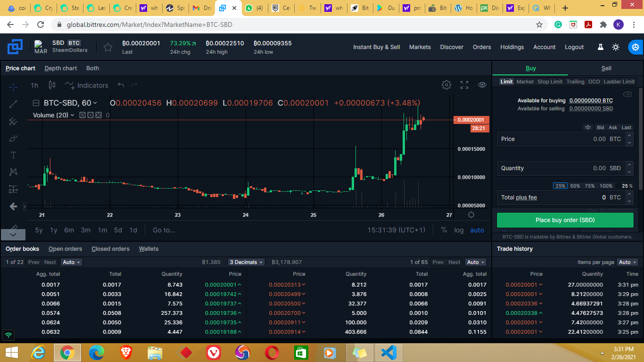Set chart range to 5d
Viewport: 644px width, 362px height.
click(118, 230)
